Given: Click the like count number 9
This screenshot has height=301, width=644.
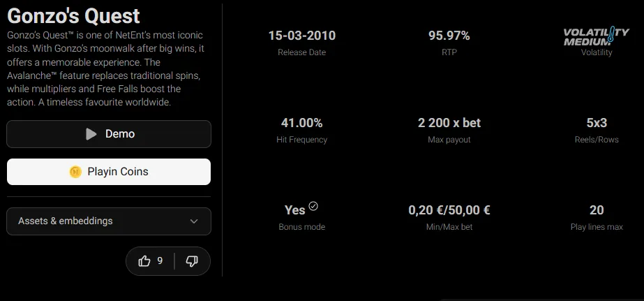Looking at the screenshot, I should click(x=160, y=261).
